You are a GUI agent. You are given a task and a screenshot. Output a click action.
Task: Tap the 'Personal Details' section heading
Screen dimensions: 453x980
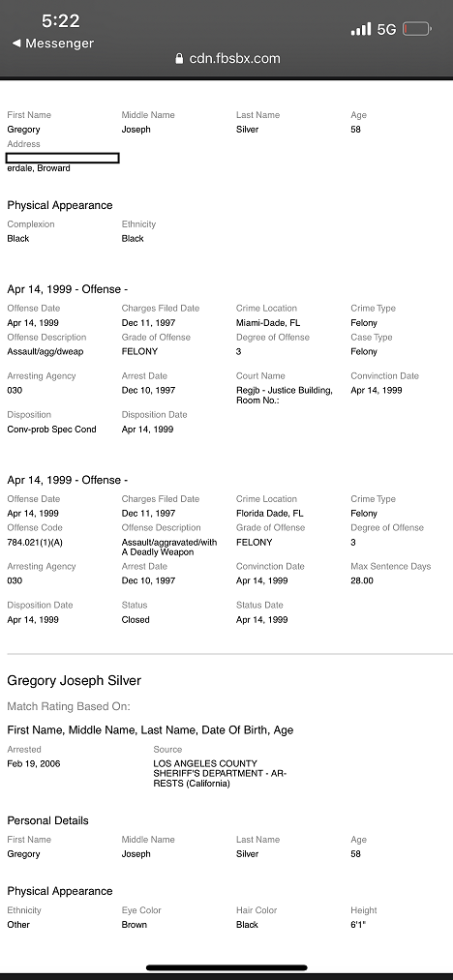(48, 820)
